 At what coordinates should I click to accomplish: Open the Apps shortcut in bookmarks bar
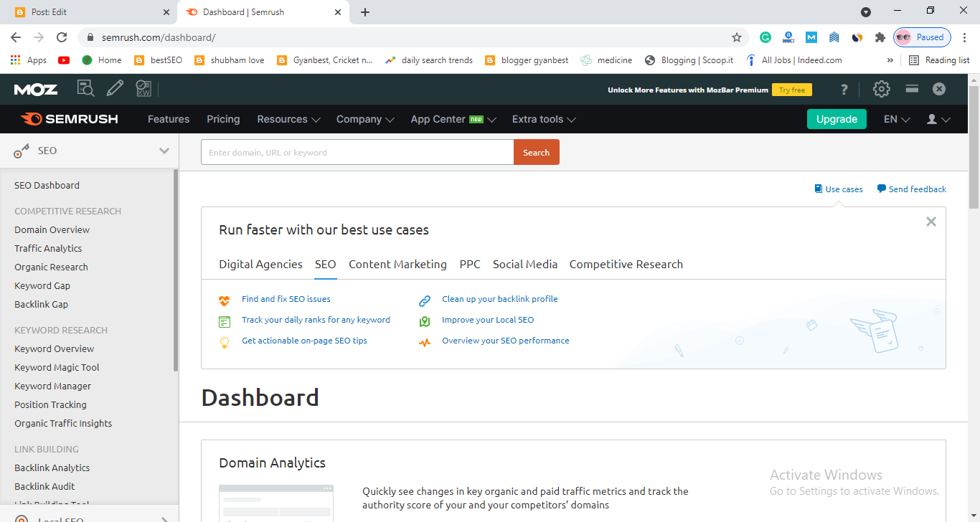coord(29,60)
